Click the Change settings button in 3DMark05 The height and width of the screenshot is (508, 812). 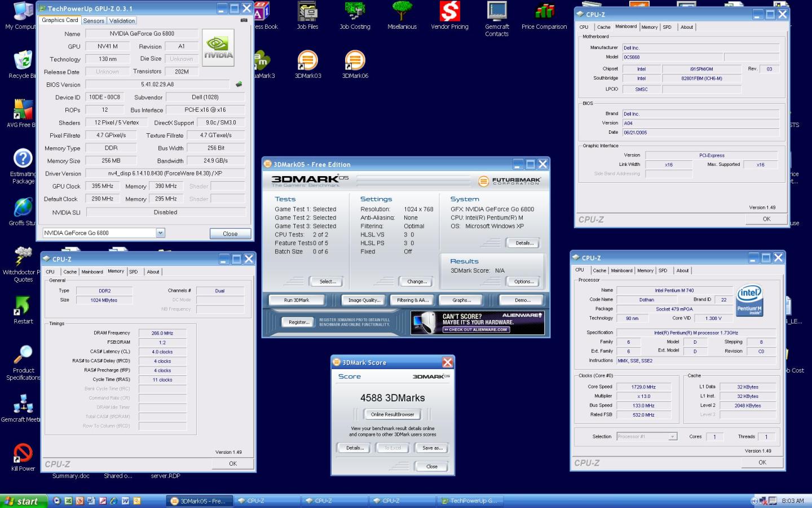(417, 282)
